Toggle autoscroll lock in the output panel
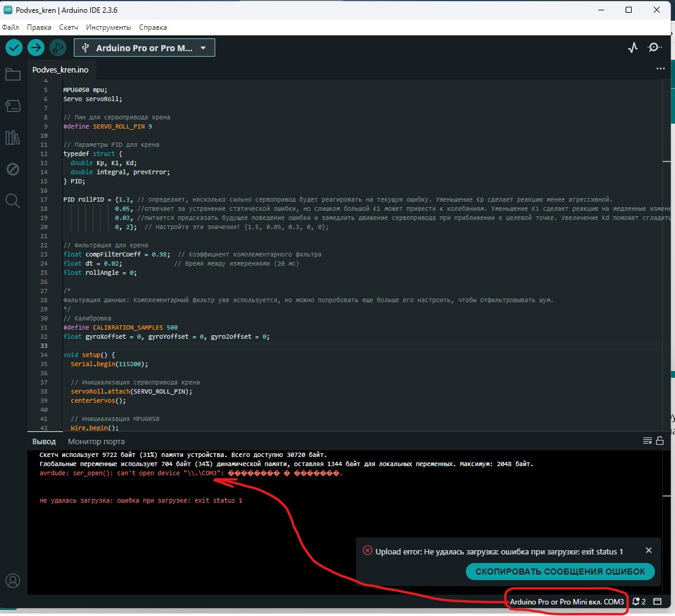 [x=660, y=441]
